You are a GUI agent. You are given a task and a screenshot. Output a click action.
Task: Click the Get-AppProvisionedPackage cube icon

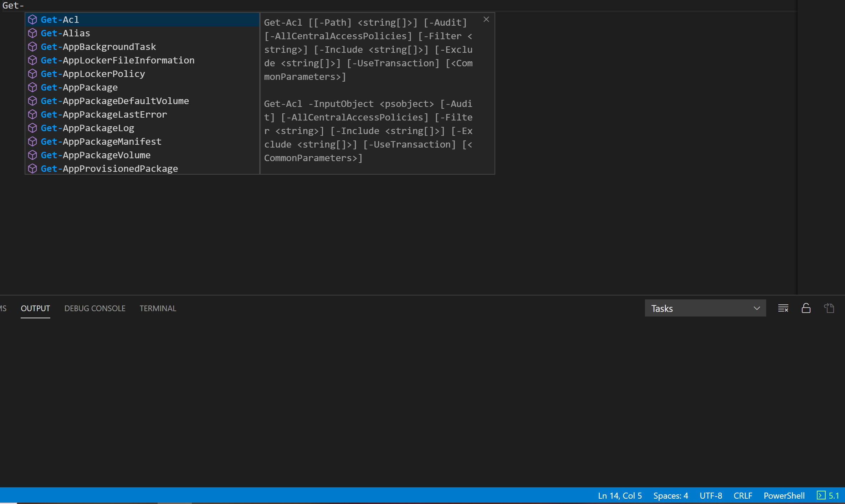(32, 169)
